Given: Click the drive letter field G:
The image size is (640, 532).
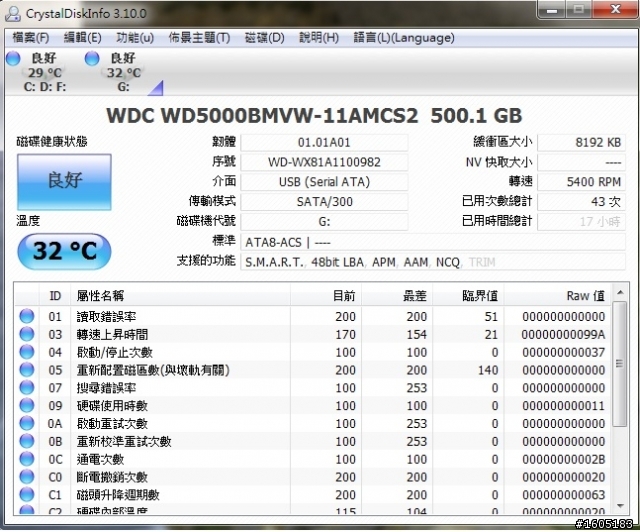Looking at the screenshot, I should point(324,222).
